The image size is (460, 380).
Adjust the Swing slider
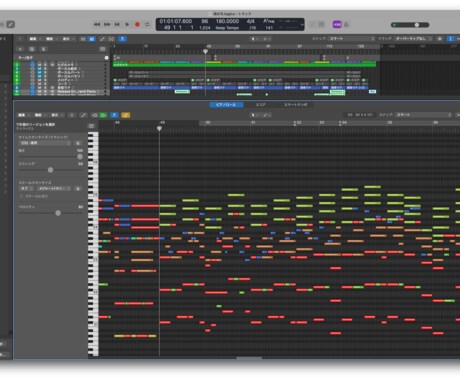[51, 170]
